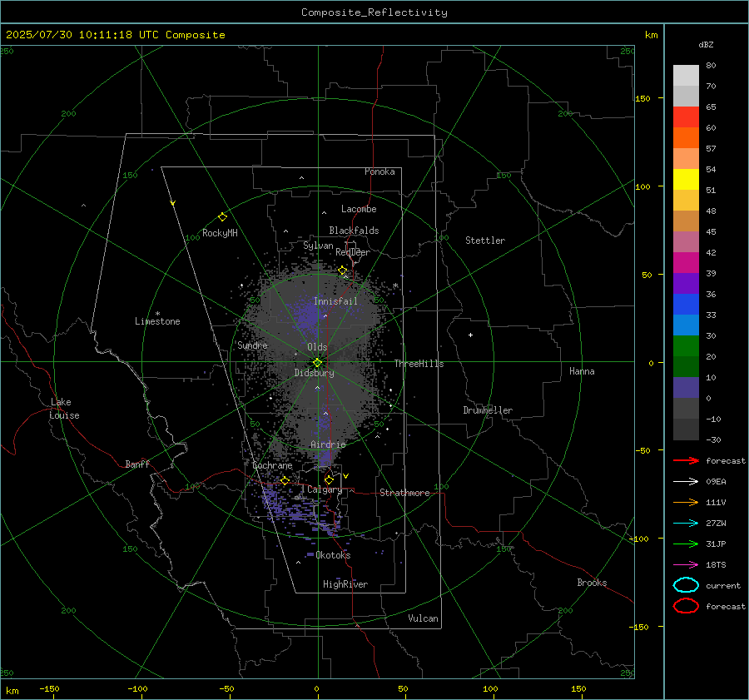Click the Banff label
The width and height of the screenshot is (749, 700).
(137, 464)
